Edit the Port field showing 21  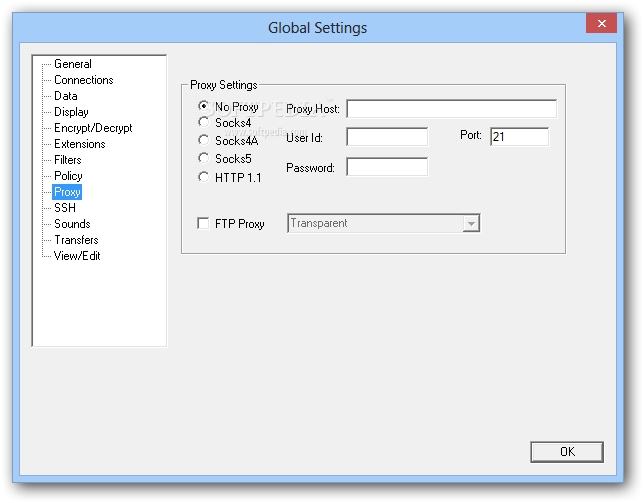click(x=519, y=137)
